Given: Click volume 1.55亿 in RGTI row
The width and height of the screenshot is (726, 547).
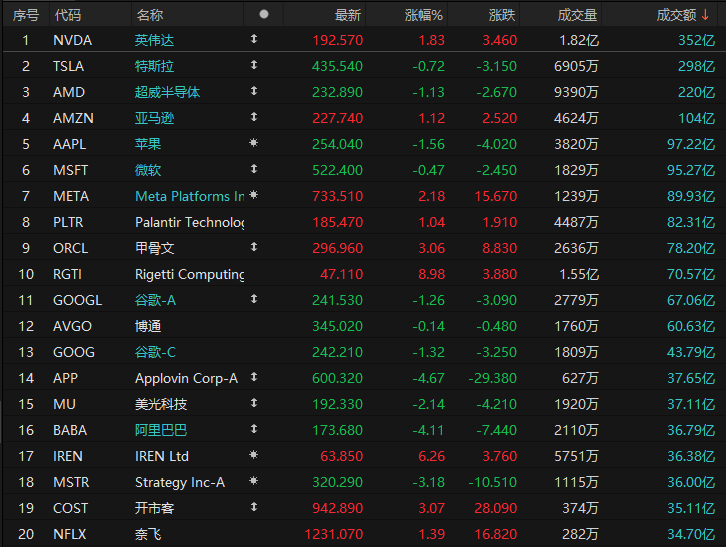Looking at the screenshot, I should click(x=579, y=274).
